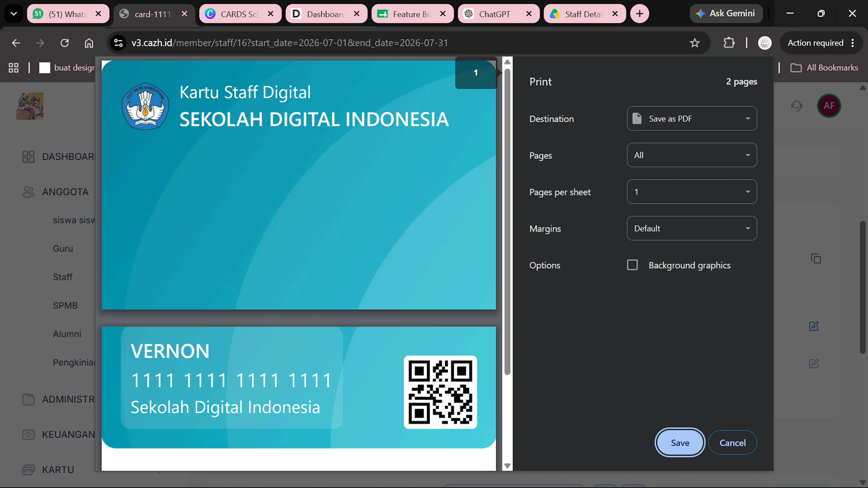Go to browser home page
The height and width of the screenshot is (488, 868).
(89, 43)
